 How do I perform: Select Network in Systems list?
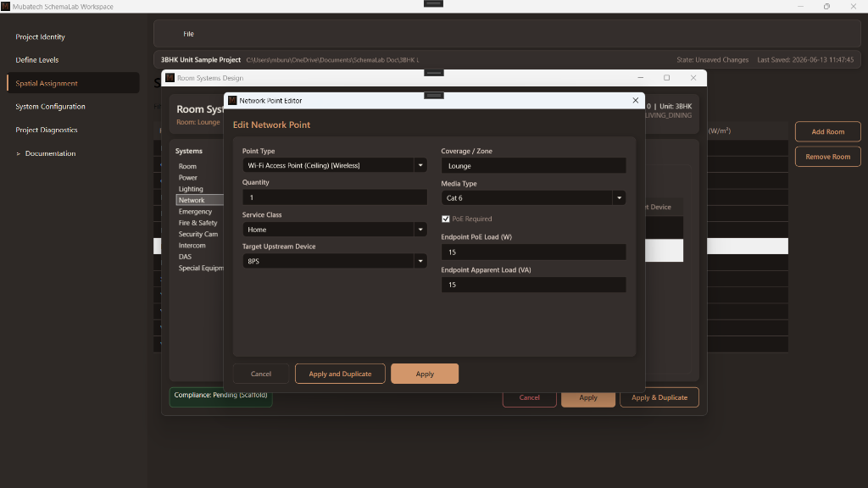pyautogui.click(x=199, y=200)
